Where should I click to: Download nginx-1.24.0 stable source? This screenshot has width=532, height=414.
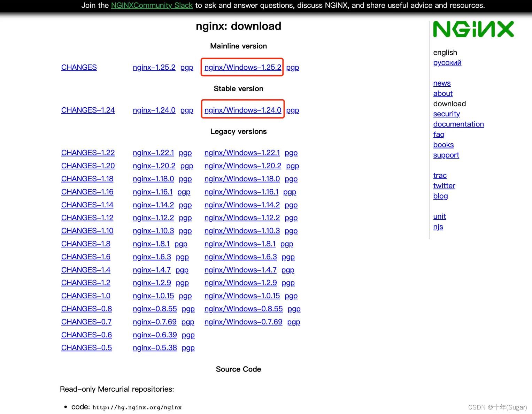(154, 110)
